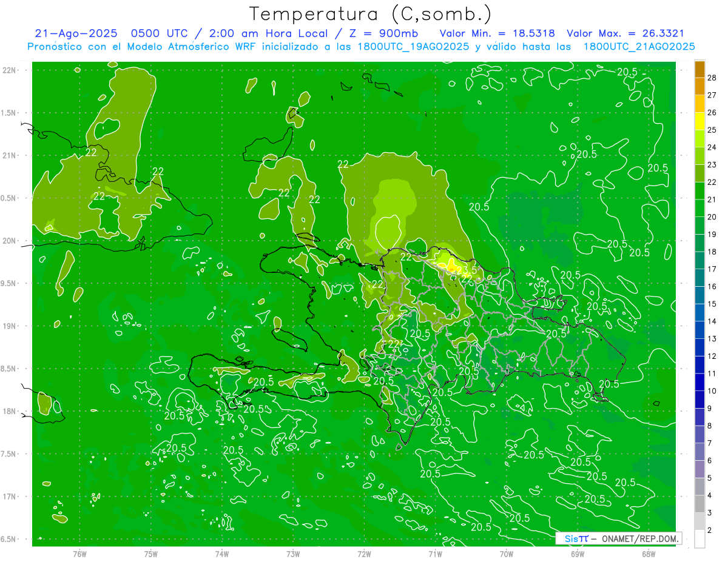
Task: Click the "8.5N" latitude axis label
Action: point(9,369)
